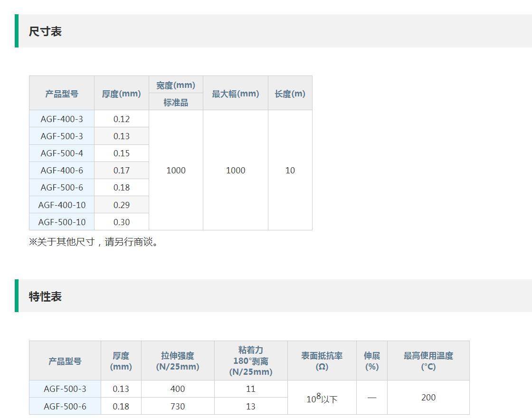Viewport: 532px width, 418px height.
Task: Click the 0.12 thickness value
Action: (122, 119)
